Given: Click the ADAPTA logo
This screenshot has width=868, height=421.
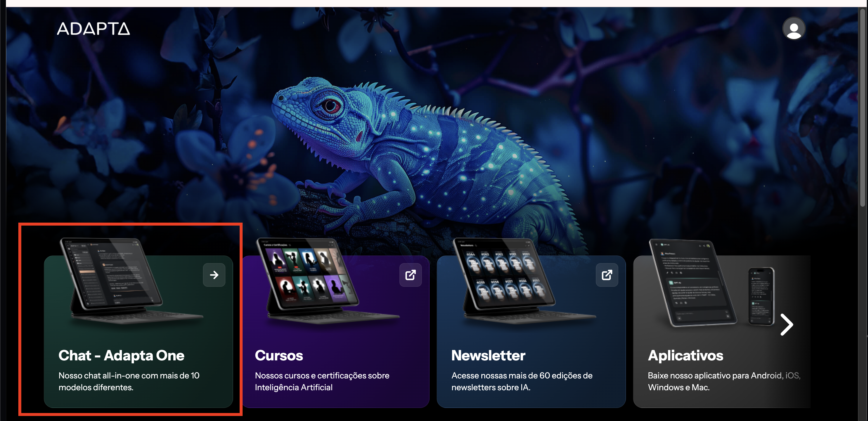Looking at the screenshot, I should click(x=93, y=29).
